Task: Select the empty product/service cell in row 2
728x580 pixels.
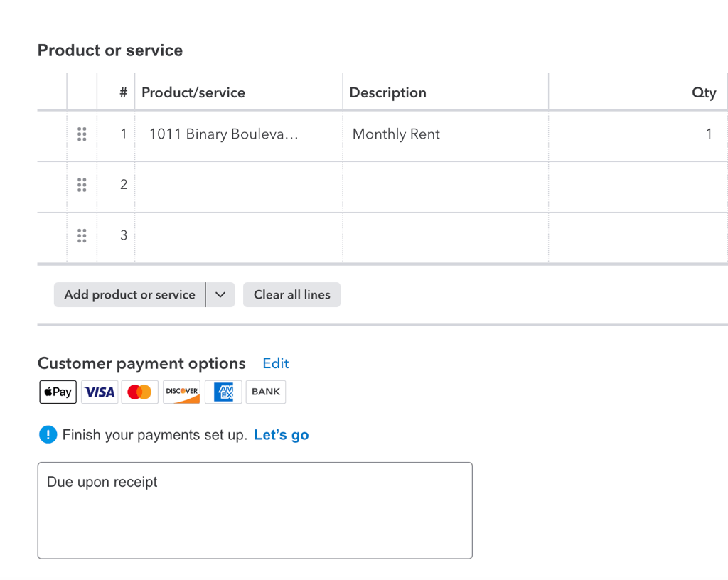Action: [x=238, y=186]
